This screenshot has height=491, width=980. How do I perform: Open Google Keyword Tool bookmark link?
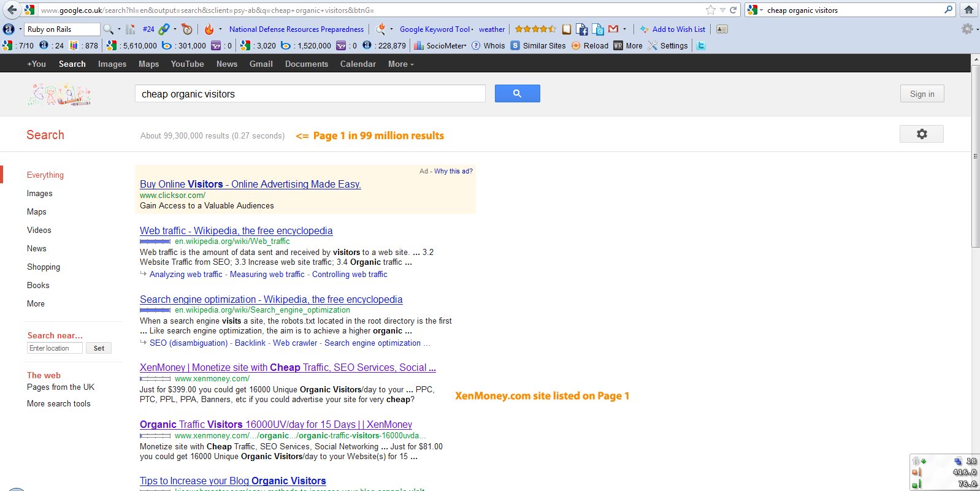click(x=435, y=29)
